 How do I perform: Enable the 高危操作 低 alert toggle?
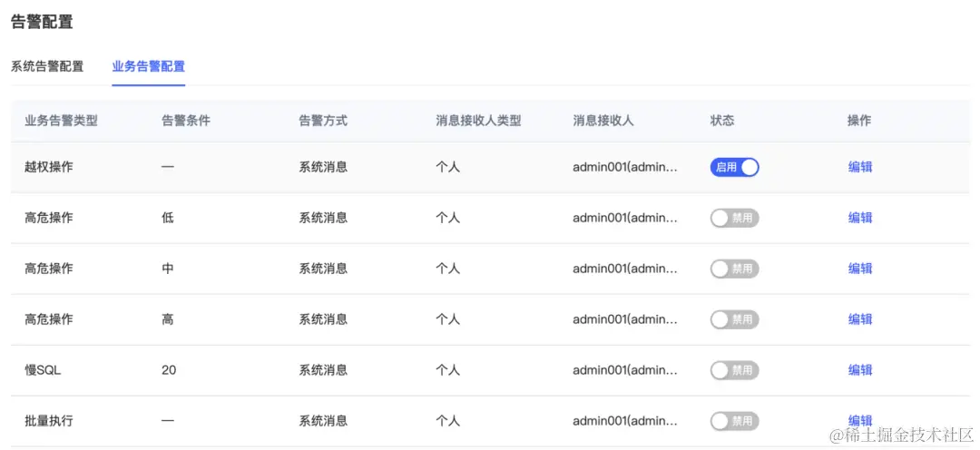734,218
